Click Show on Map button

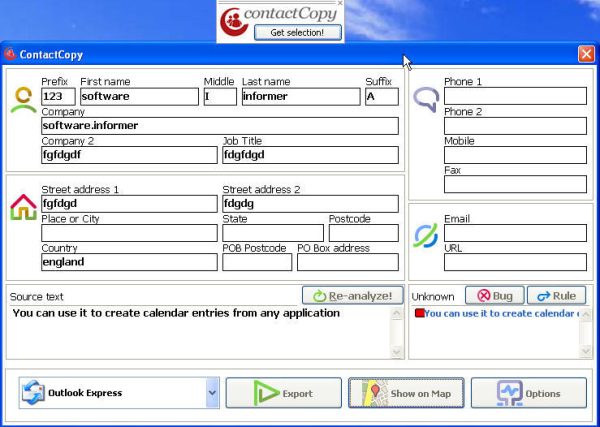[407, 393]
